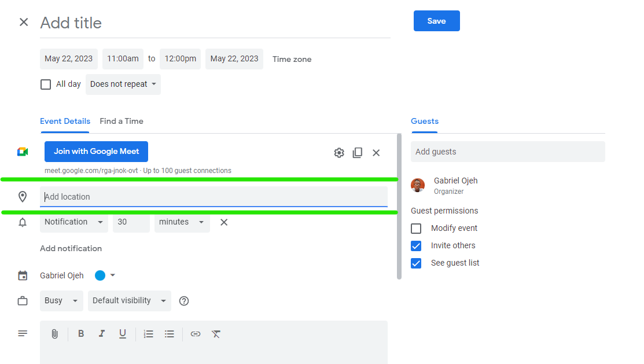Apply italic formatting in description editor
The width and height of the screenshot is (644, 364).
pos(101,333)
